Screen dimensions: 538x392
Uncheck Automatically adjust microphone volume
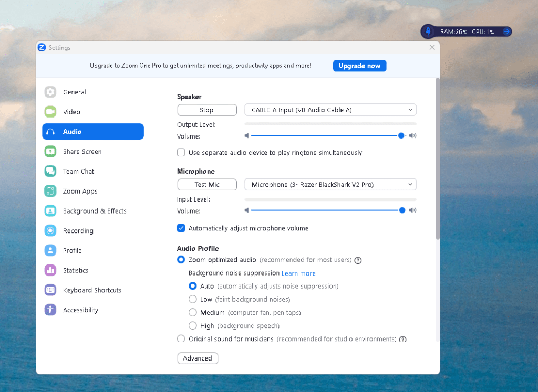pyautogui.click(x=181, y=228)
